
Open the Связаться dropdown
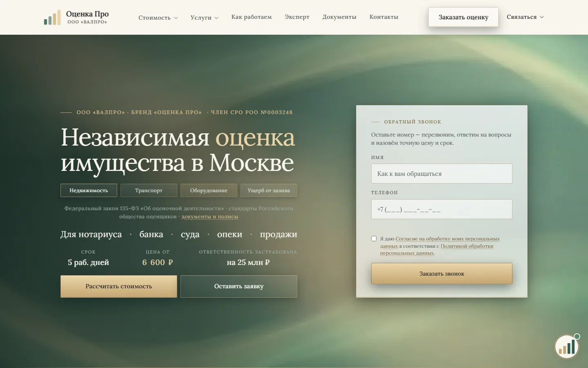(x=525, y=17)
